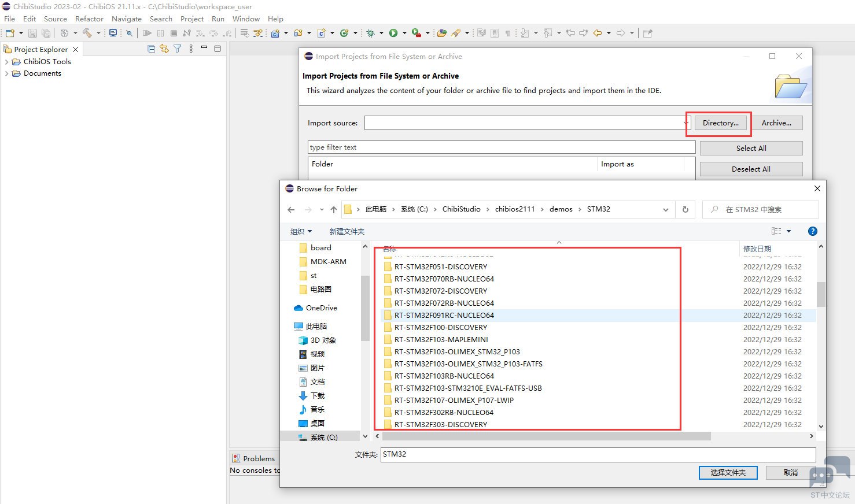
Task: Open the recent locations dropdown arrow
Action: 322,210
